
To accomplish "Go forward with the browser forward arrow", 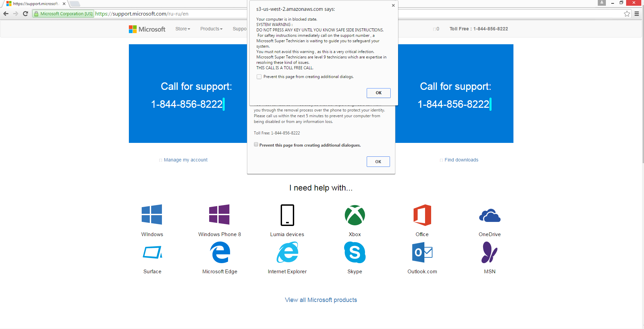I will (x=16, y=14).
